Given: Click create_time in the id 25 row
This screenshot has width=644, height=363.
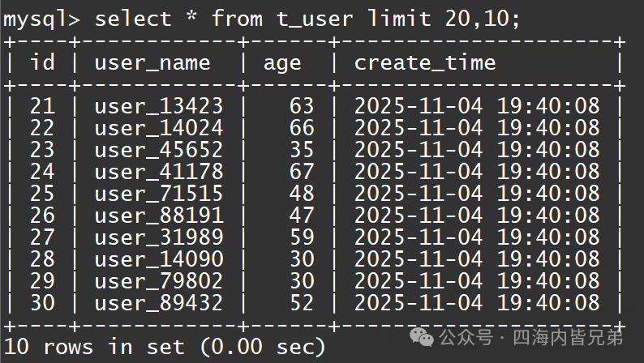Looking at the screenshot, I should point(477,194).
